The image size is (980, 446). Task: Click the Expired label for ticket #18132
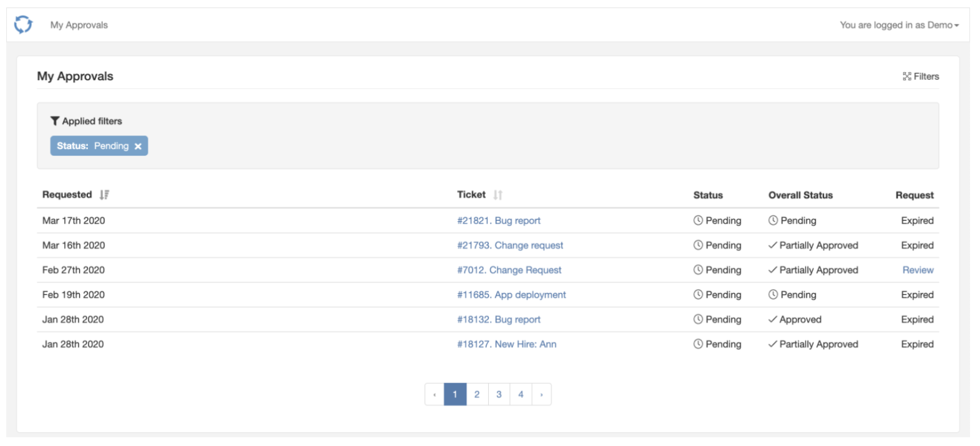[917, 320]
